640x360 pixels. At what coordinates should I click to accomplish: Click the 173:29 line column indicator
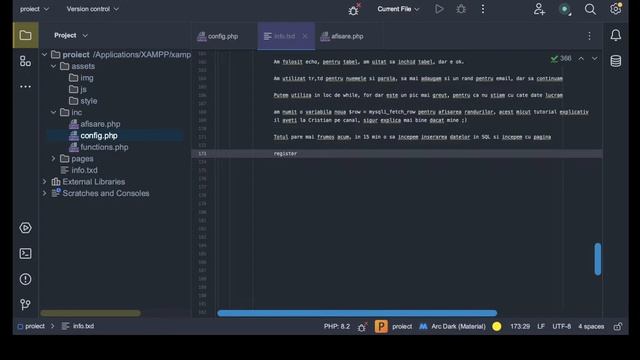coord(520,327)
